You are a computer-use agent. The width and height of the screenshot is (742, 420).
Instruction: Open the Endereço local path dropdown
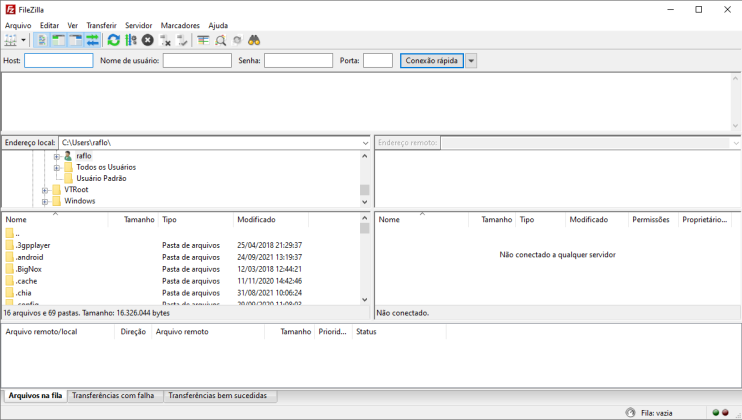point(365,143)
